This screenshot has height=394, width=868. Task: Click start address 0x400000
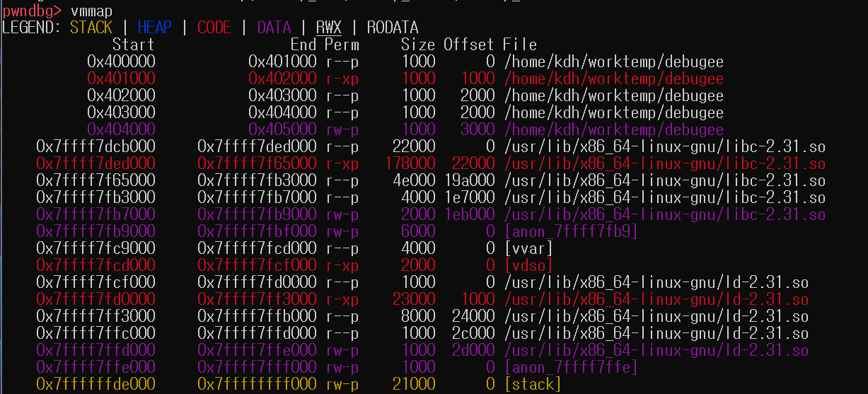point(121,62)
